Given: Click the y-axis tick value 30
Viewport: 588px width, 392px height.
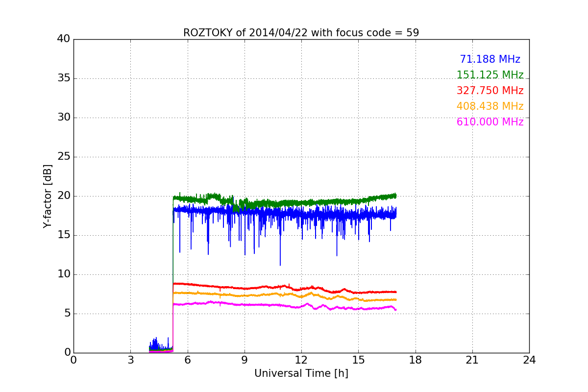Looking at the screenshot, I should click(63, 118).
